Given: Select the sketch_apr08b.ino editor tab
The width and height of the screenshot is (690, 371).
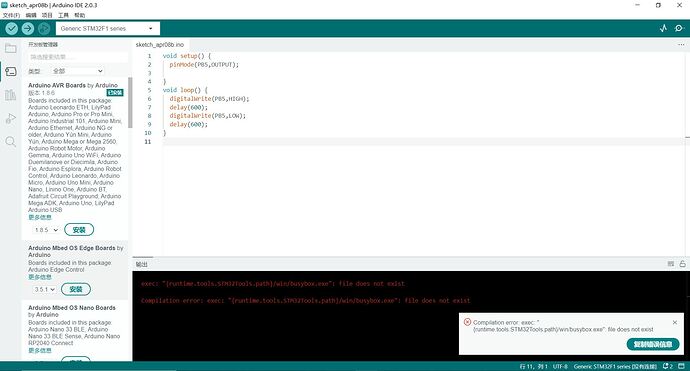Looking at the screenshot, I should 160,44.
